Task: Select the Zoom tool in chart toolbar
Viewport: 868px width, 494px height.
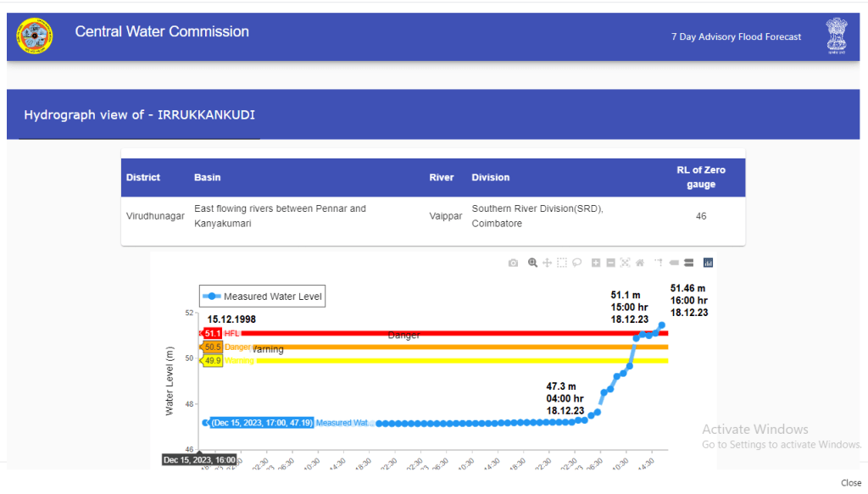Action: pos(532,263)
